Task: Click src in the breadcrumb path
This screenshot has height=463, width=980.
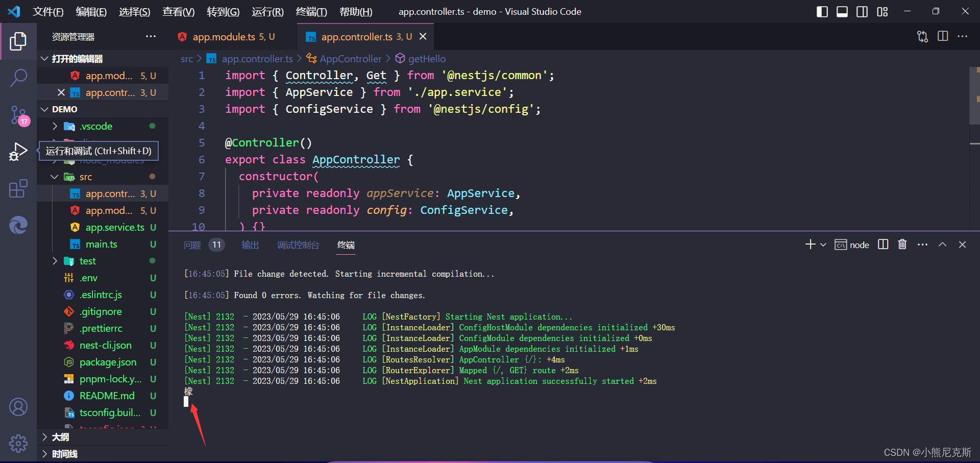Action: 187,59
